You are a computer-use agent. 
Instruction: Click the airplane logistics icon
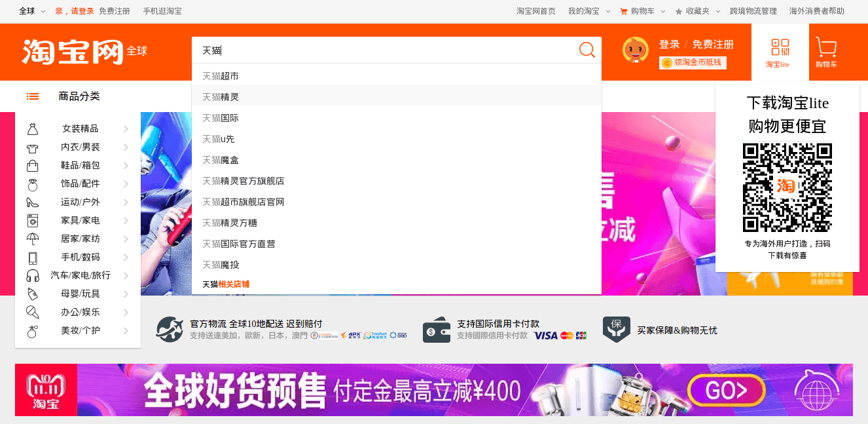pos(170,329)
